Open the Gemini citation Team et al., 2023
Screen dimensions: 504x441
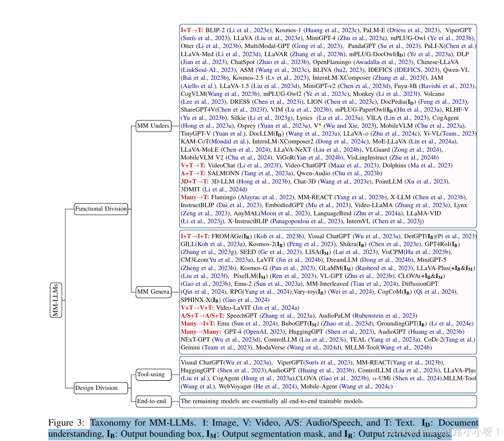tap(227, 348)
